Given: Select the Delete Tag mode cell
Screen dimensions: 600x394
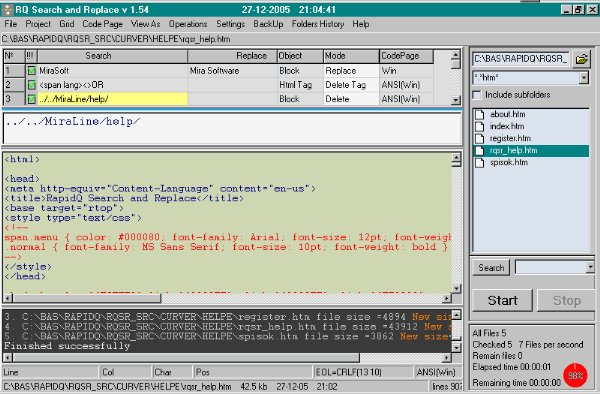Looking at the screenshot, I should 351,85.
